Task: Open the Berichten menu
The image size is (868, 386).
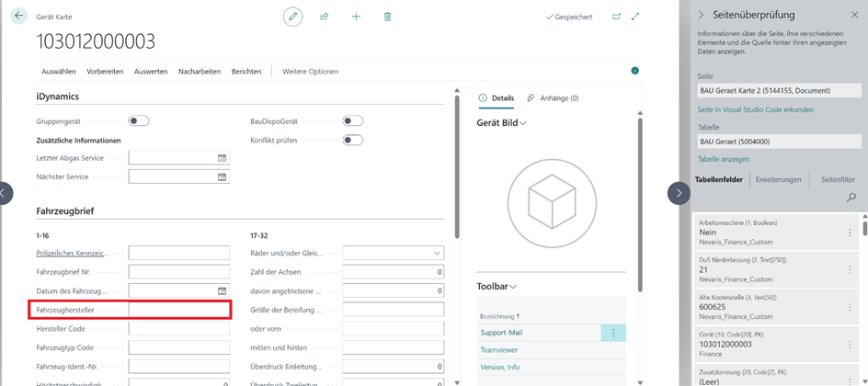Action: pyautogui.click(x=246, y=71)
